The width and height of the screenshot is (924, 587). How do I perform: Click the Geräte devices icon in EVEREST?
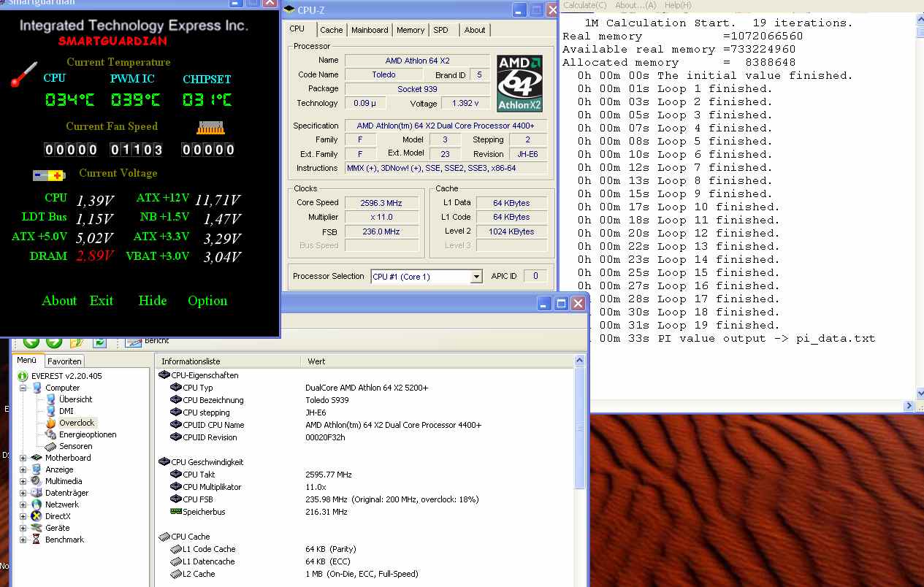tap(37, 528)
